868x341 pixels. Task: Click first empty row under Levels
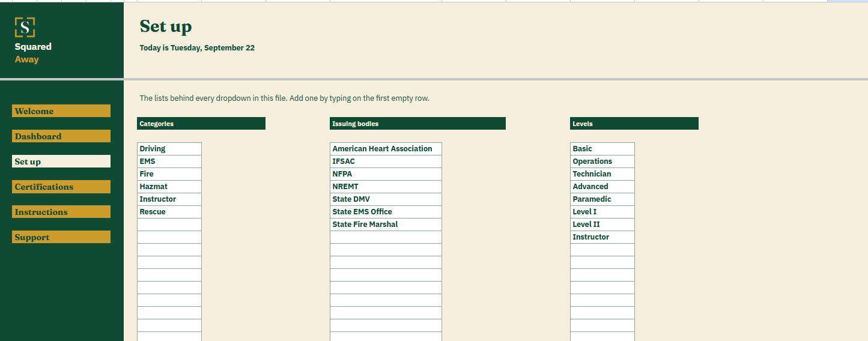(x=602, y=250)
